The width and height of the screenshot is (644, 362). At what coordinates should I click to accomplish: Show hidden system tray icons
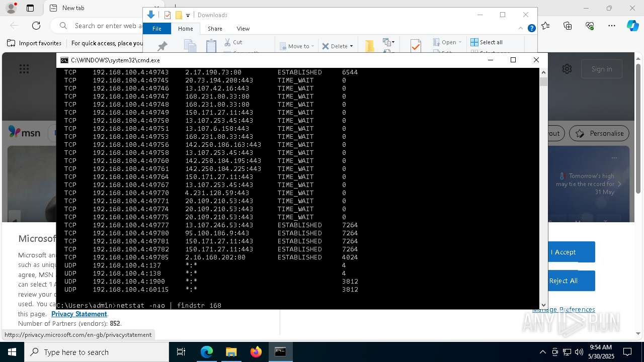[542, 352]
